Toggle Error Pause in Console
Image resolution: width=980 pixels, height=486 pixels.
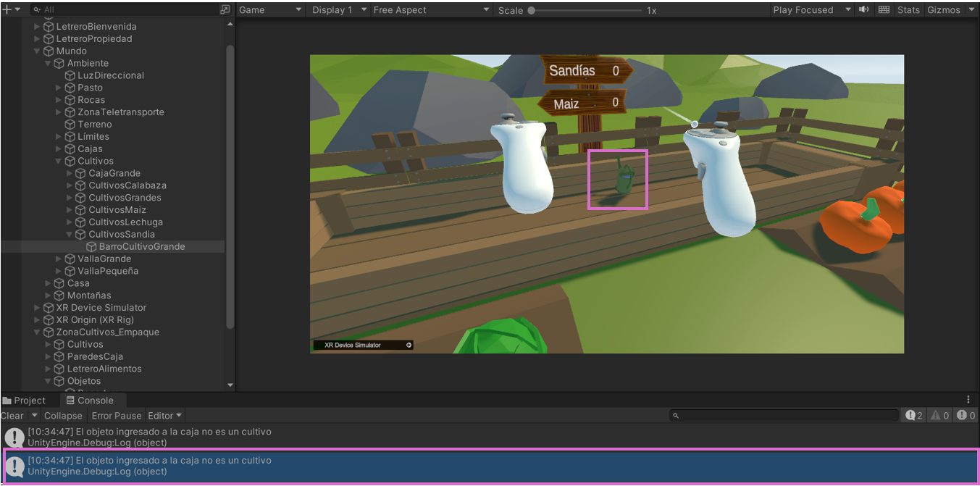coord(117,416)
